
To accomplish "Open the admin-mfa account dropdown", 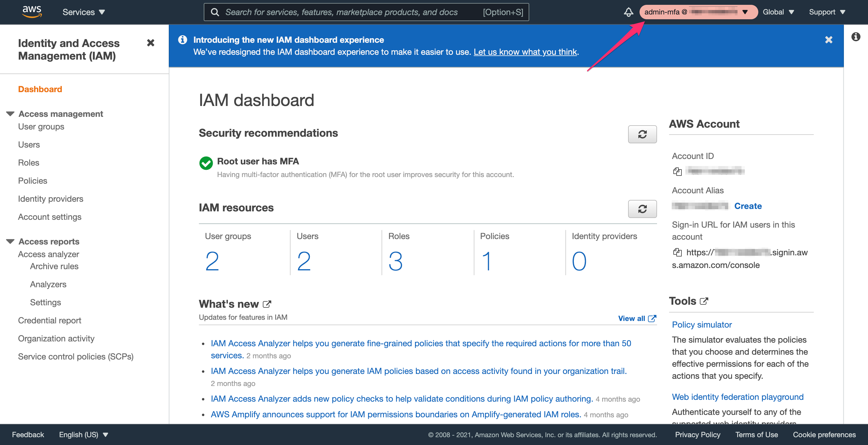I will [x=698, y=12].
